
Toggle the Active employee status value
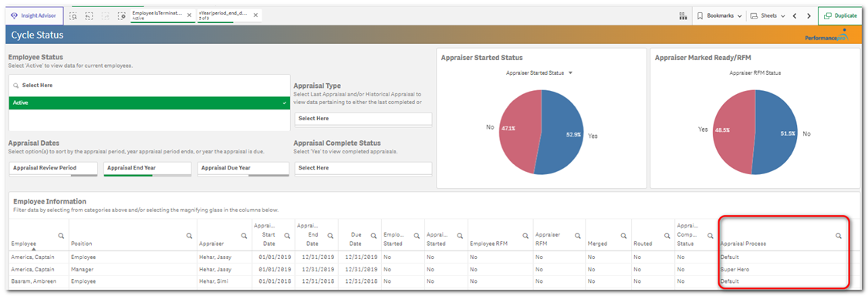tap(149, 103)
